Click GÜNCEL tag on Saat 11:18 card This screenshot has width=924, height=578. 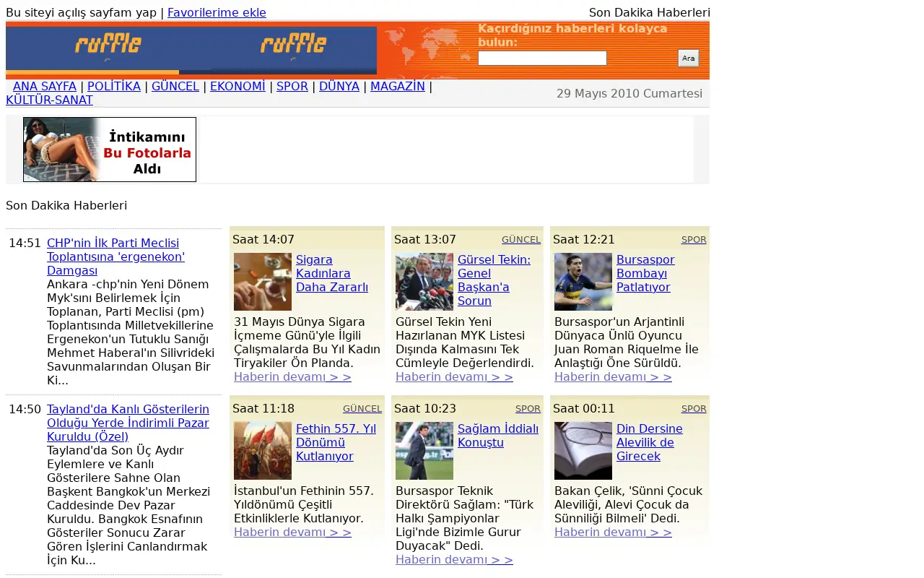(x=362, y=408)
